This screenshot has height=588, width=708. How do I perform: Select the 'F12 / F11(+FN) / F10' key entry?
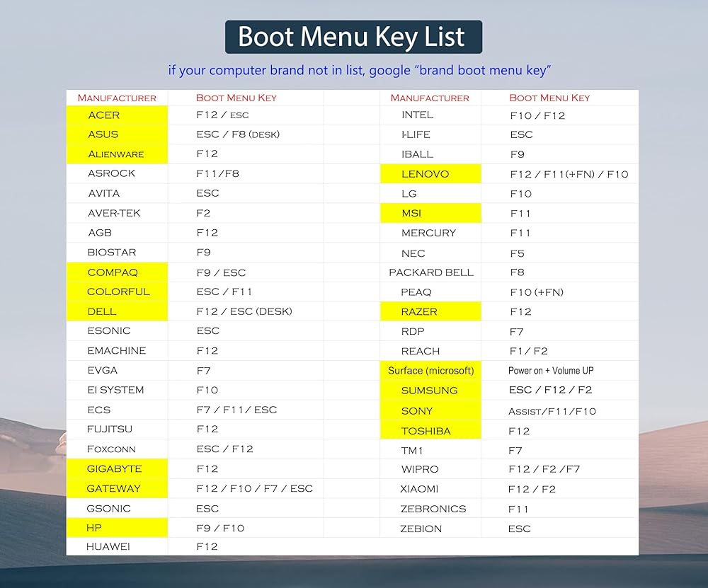pyautogui.click(x=569, y=174)
